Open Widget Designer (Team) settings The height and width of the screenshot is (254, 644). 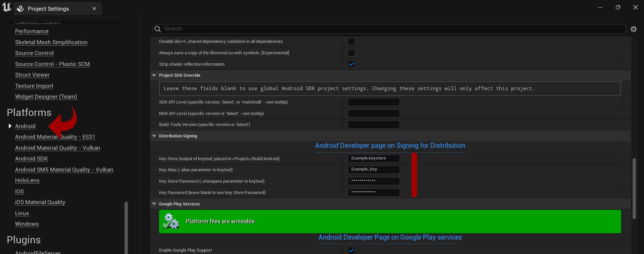pos(46,97)
